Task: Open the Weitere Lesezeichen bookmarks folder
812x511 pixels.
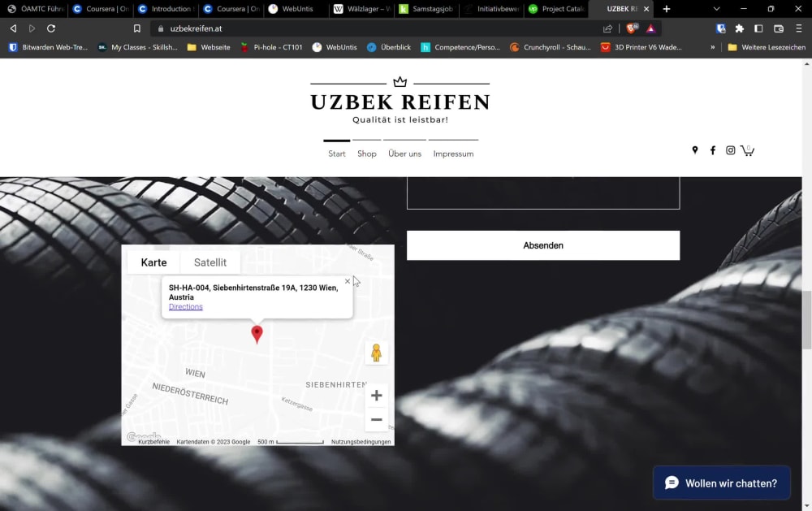Action: (767, 47)
